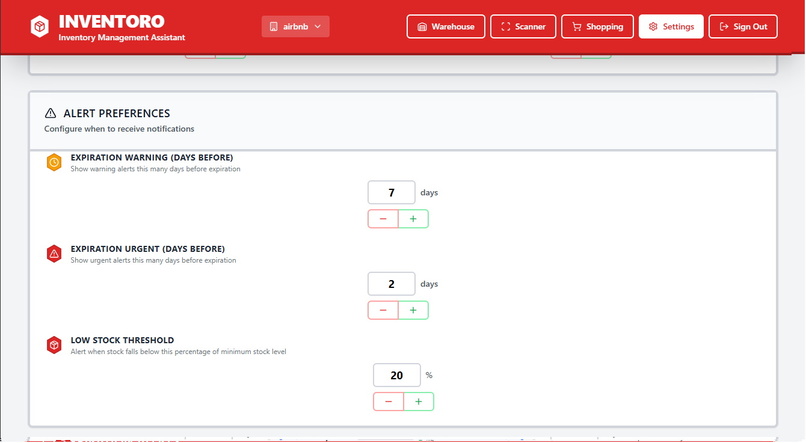The height and width of the screenshot is (443, 806).
Task: Click 'Show urgent alerts this many days' description
Action: click(x=153, y=261)
